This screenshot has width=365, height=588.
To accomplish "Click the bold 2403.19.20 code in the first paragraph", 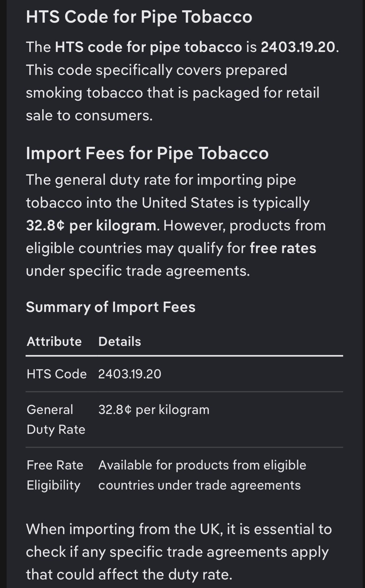I will tap(298, 47).
